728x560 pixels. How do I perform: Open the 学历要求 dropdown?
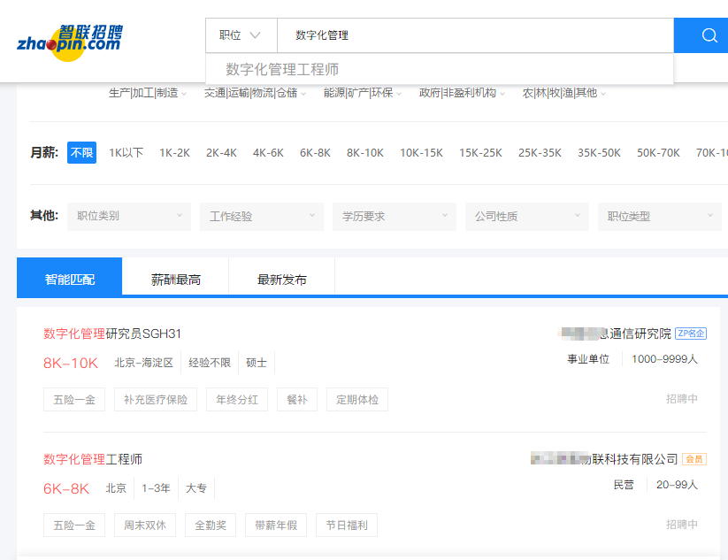[395, 217]
